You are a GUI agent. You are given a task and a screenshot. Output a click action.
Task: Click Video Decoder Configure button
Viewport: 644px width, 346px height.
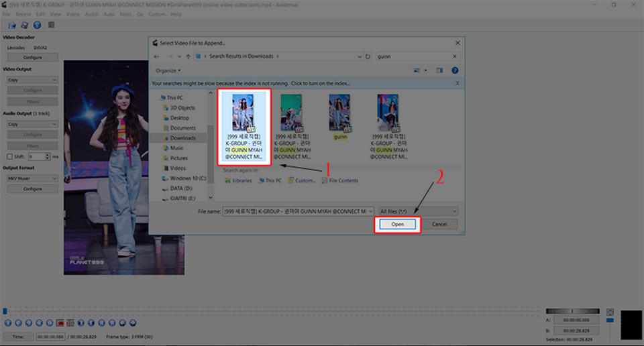32,58
